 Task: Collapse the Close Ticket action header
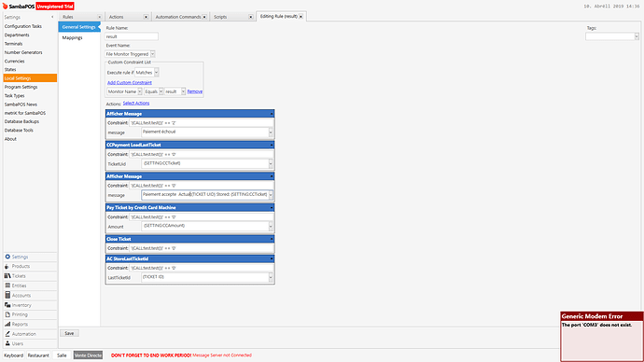[272, 239]
